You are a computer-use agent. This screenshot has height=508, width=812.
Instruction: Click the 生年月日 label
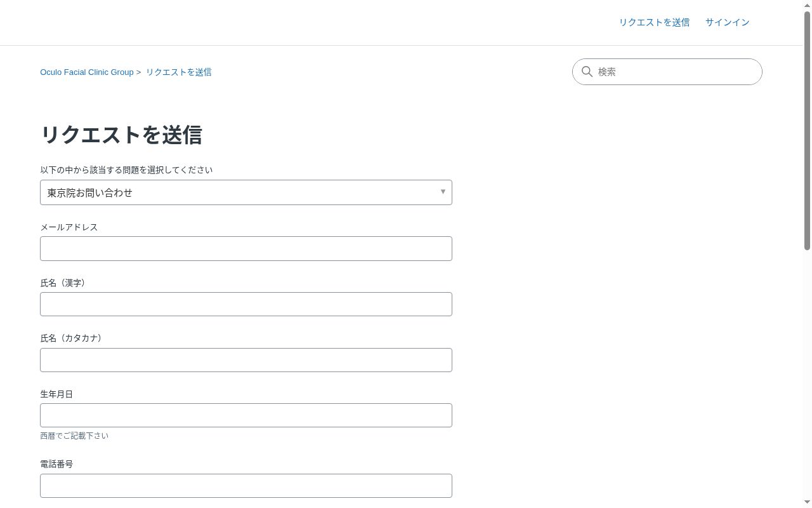point(56,394)
